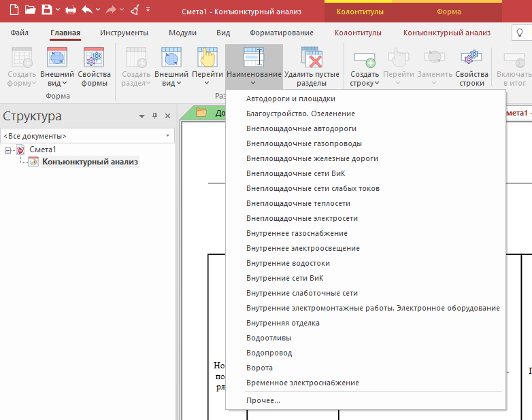Select Конъюнктурный анализ in the tree

pos(90,162)
